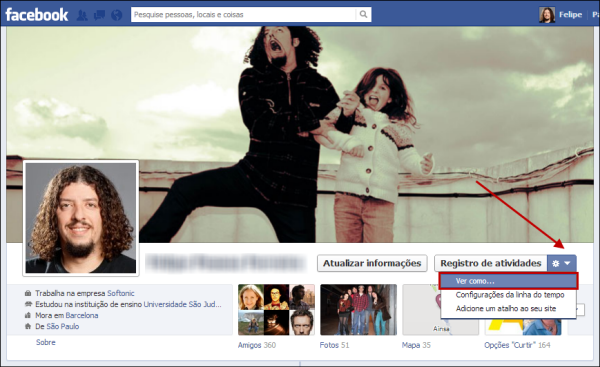Click Registro de atividades button
The width and height of the screenshot is (600, 367).
click(491, 263)
